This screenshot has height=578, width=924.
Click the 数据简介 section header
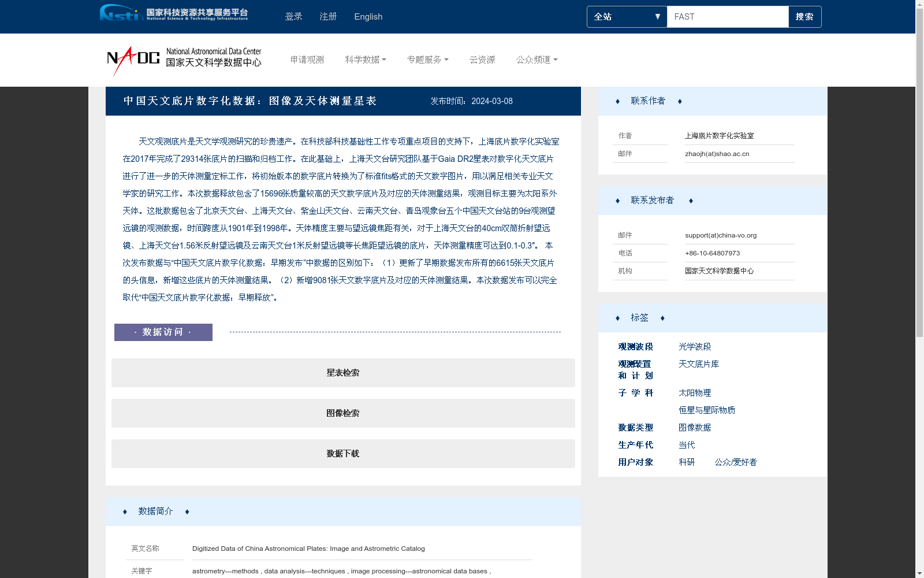pos(343,512)
